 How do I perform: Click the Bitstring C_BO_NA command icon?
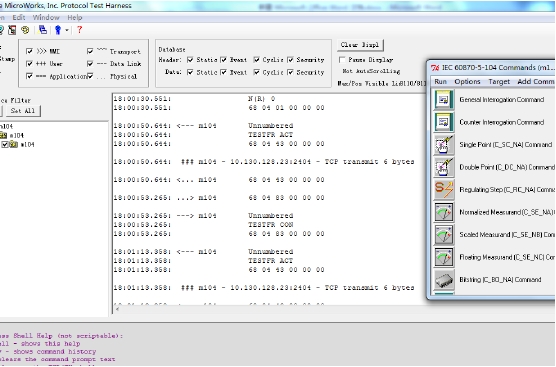click(444, 280)
